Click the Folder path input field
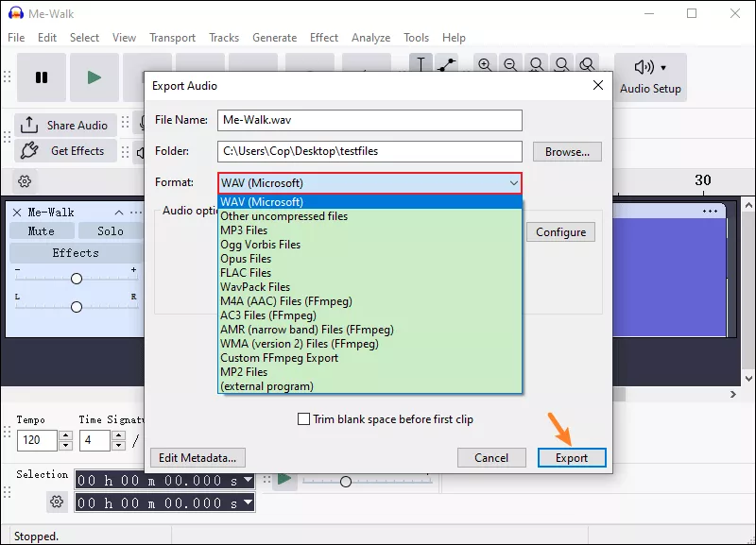The height and width of the screenshot is (545, 756). click(369, 151)
